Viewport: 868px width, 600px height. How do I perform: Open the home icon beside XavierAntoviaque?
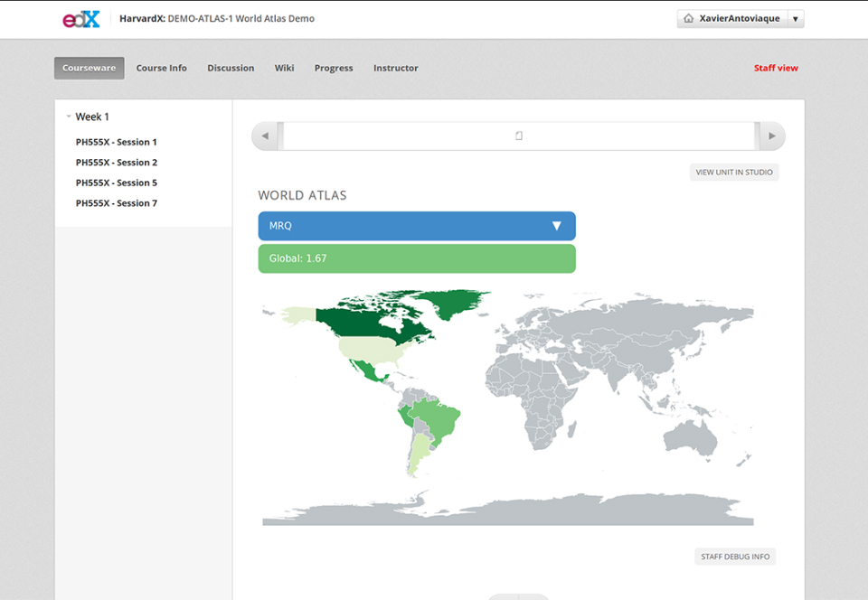(689, 19)
